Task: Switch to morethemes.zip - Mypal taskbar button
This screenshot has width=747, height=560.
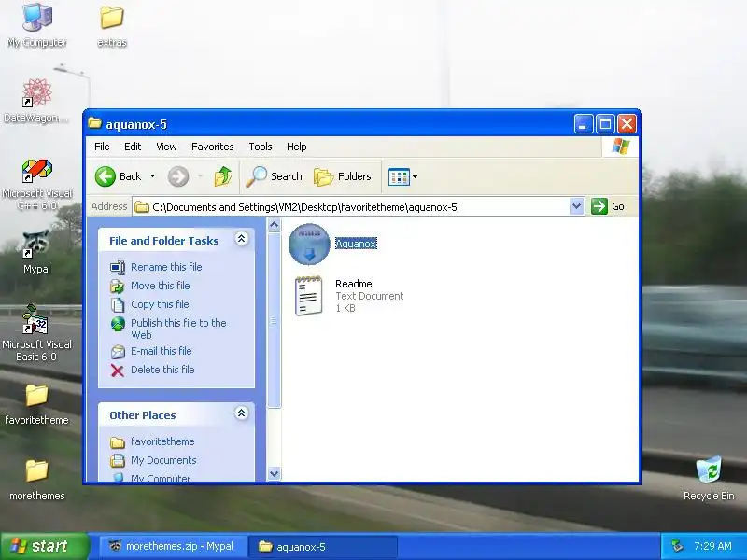Action: (x=172, y=546)
